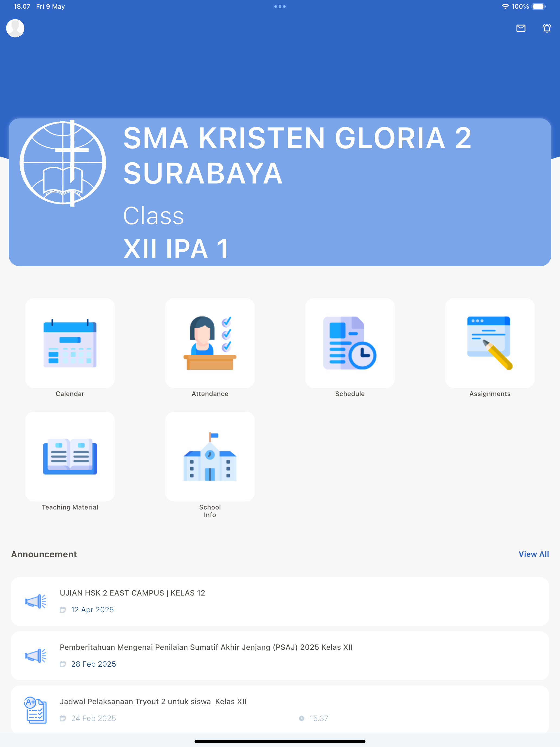
Task: Open the profile avatar
Action: pos(15,28)
